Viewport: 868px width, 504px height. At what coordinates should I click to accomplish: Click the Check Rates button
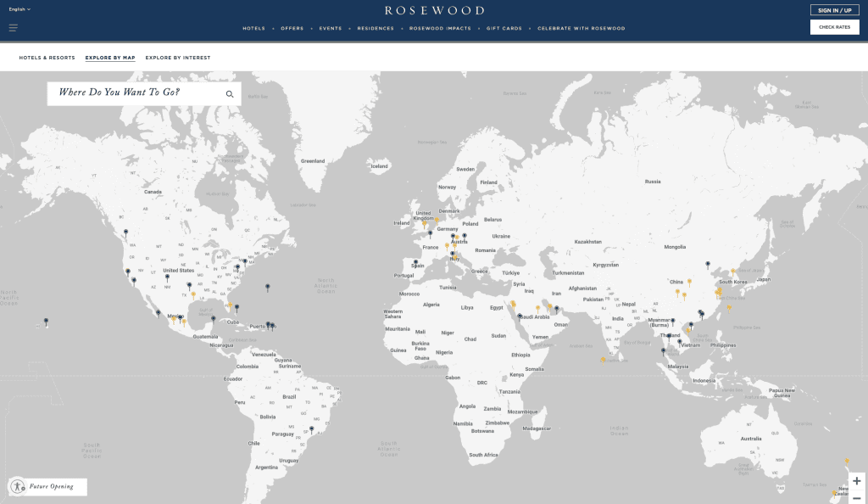click(x=835, y=27)
